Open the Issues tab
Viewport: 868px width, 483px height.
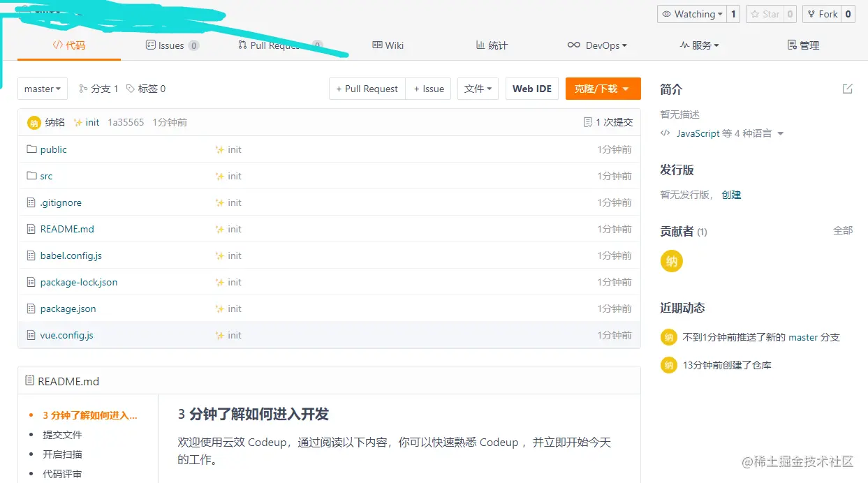[x=172, y=45]
